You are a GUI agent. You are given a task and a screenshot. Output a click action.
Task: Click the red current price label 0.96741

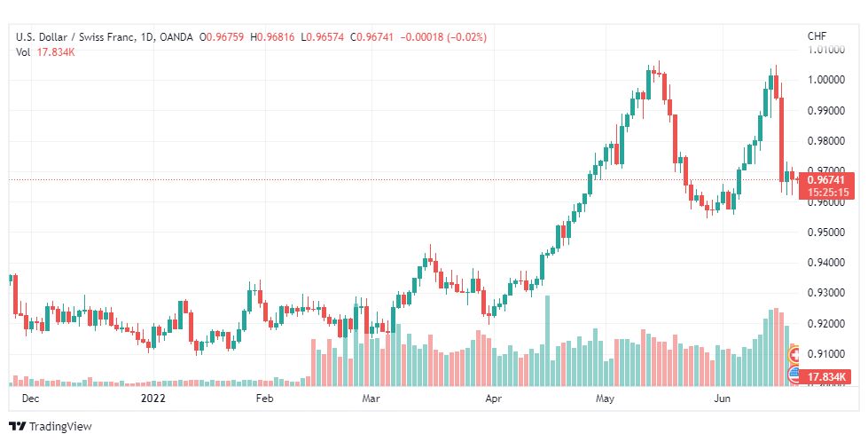[826, 179]
